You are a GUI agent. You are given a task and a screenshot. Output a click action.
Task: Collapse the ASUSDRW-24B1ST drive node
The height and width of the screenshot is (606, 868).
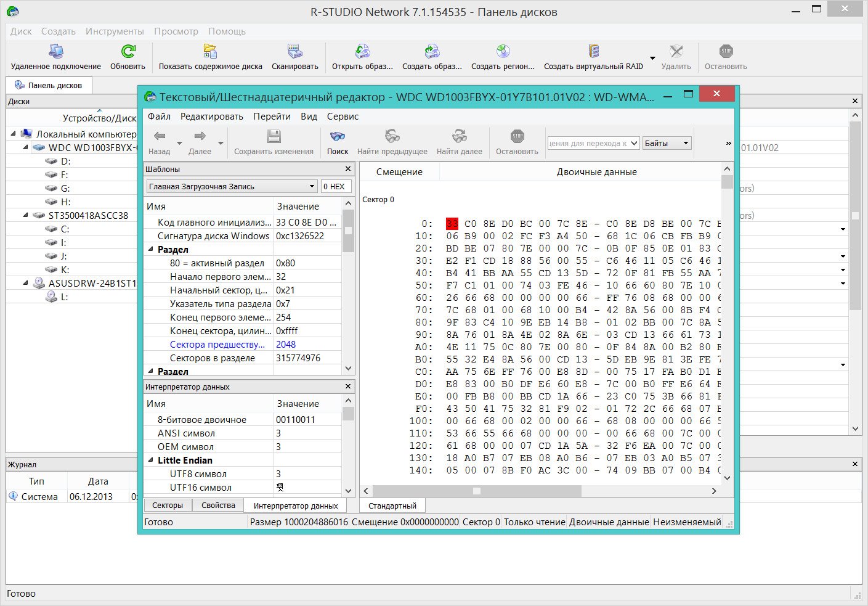click(25, 283)
